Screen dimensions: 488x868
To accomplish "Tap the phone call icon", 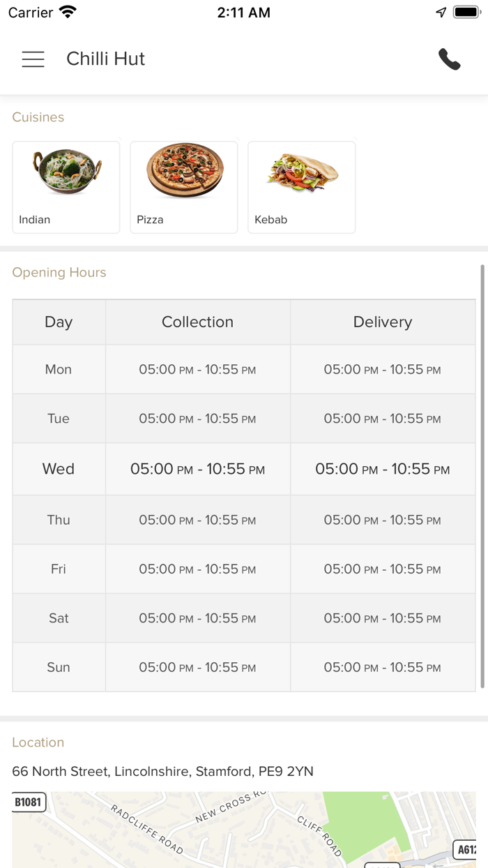I will 450,59.
